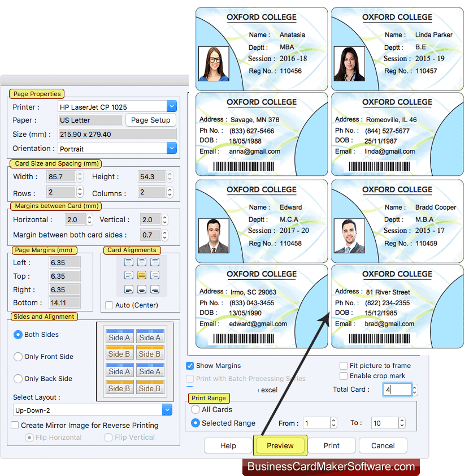Enable the Fit picture to frame checkbox

[344, 366]
